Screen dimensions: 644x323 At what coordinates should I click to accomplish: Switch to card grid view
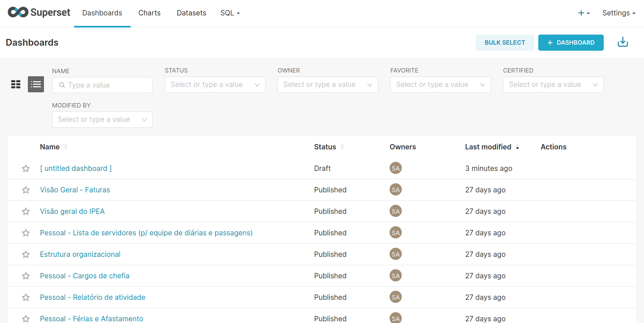click(x=16, y=84)
